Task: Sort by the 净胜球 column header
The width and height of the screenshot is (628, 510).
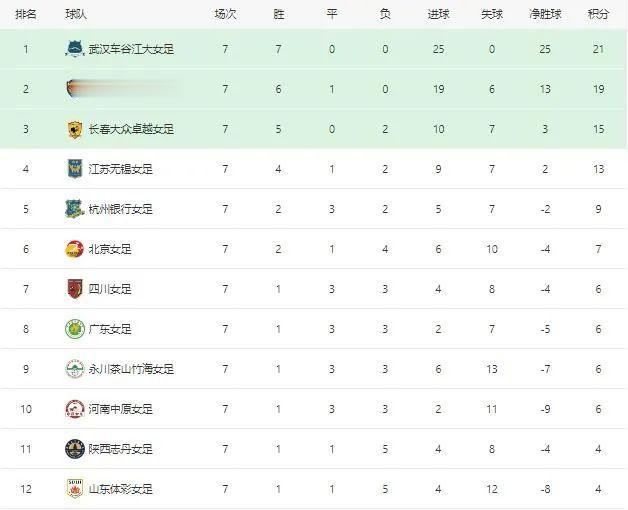Action: [545, 14]
